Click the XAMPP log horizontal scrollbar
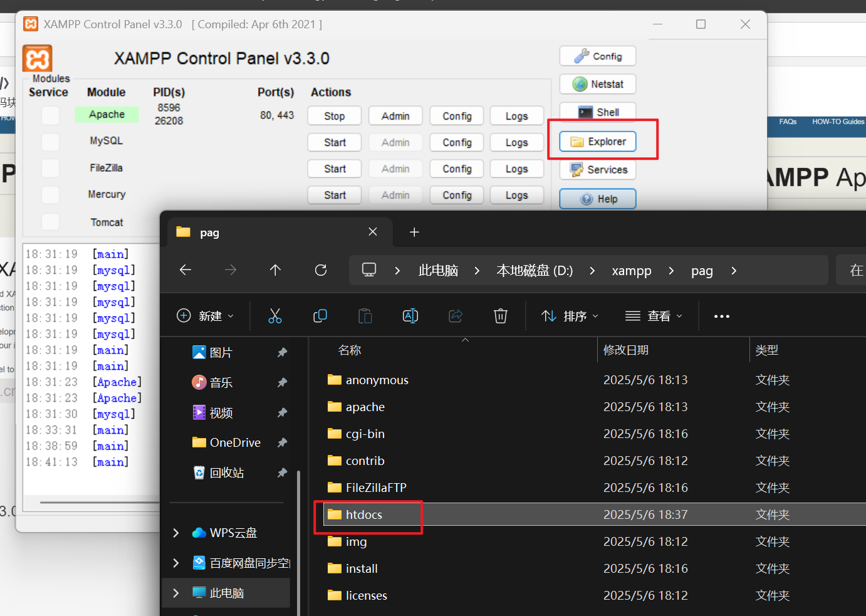 (x=98, y=503)
